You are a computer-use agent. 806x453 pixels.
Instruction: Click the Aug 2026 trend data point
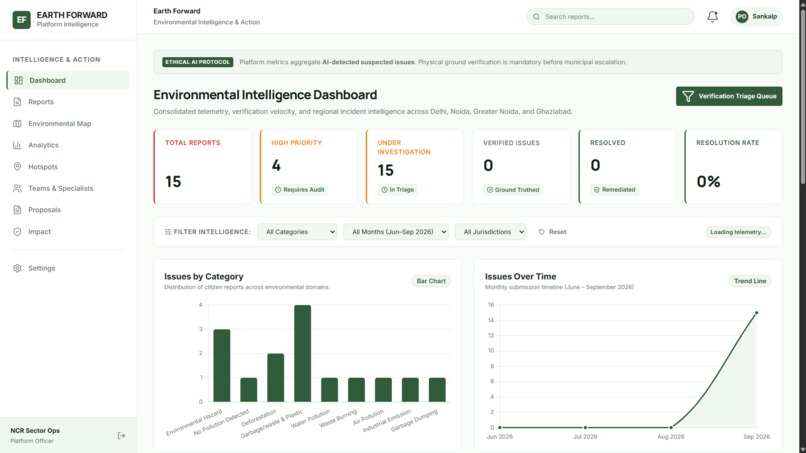[671, 427]
